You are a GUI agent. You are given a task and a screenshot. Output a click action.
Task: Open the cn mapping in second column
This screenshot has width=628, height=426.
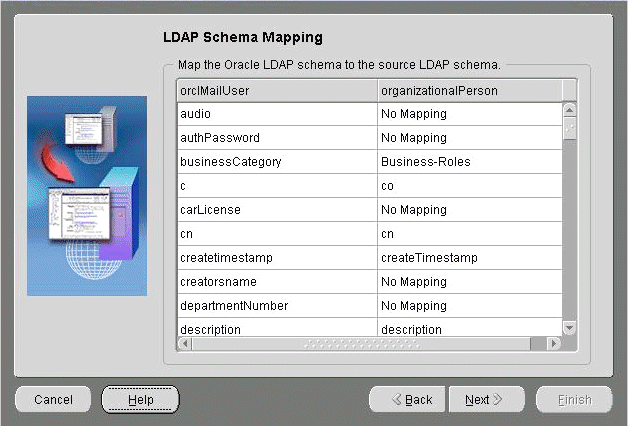[470, 234]
